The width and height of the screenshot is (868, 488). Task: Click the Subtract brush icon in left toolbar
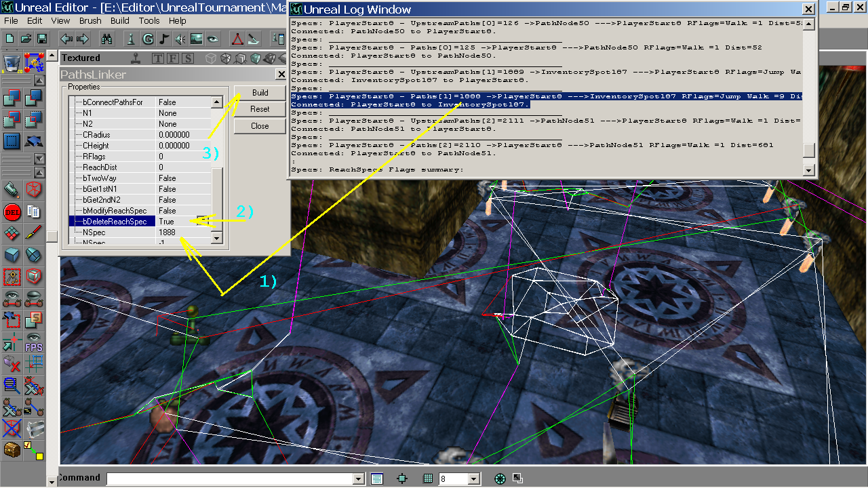pyautogui.click(x=34, y=99)
